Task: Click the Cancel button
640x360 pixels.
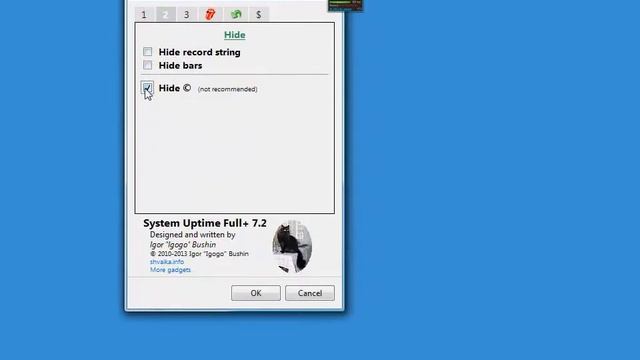Action: coord(310,293)
